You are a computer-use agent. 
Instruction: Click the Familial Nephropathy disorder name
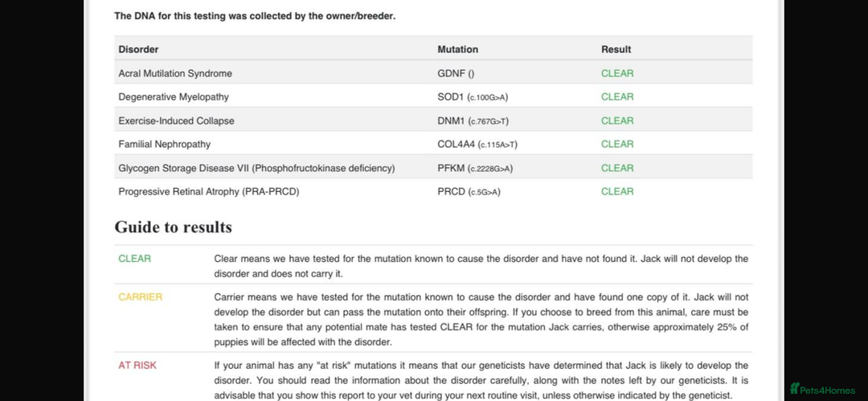[165, 144]
